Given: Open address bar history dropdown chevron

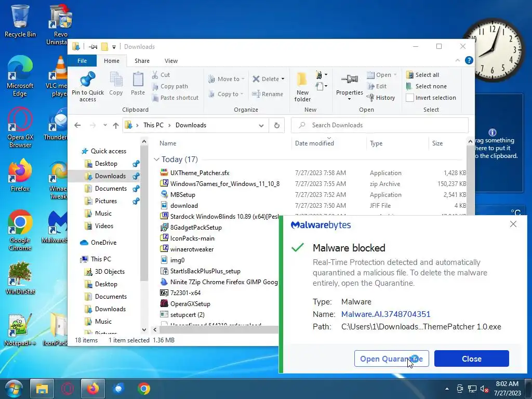Looking at the screenshot, I should (261, 126).
